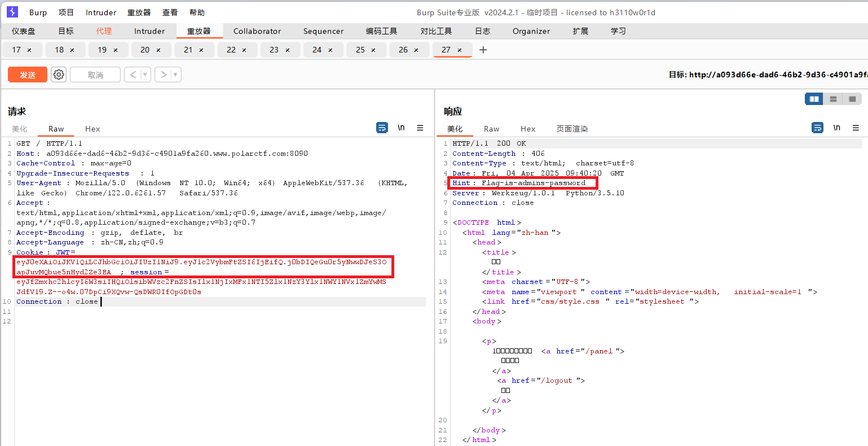Select response Hex view tab
Screen dimensions: 868x446
coord(528,129)
